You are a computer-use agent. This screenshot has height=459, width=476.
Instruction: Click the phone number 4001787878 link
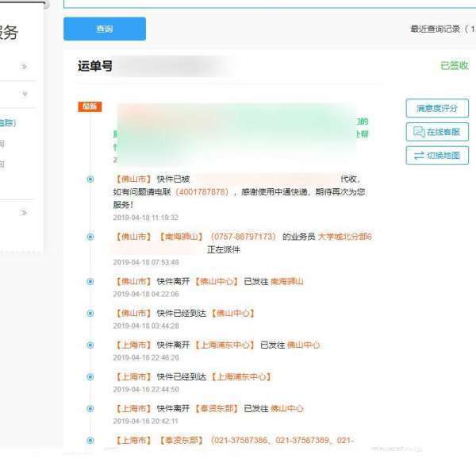pos(205,192)
